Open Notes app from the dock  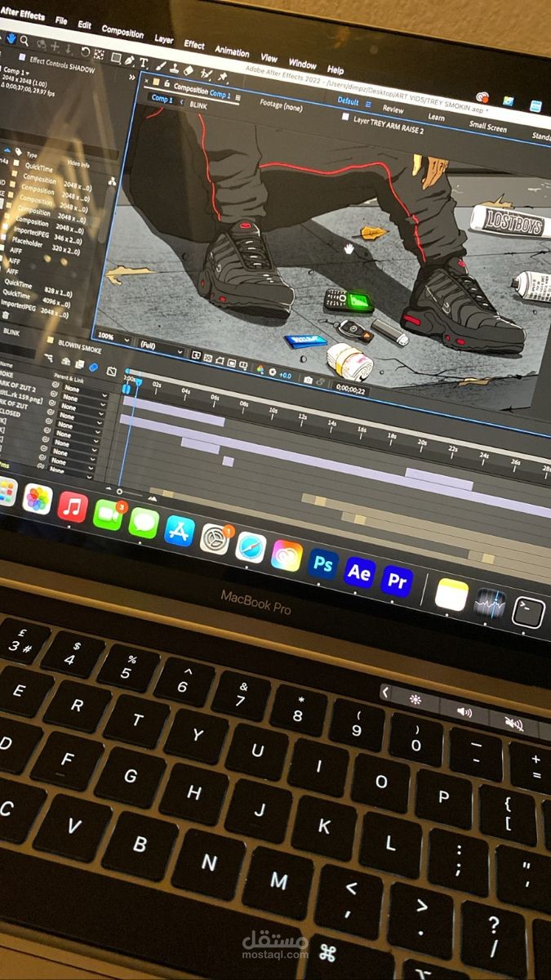click(451, 595)
